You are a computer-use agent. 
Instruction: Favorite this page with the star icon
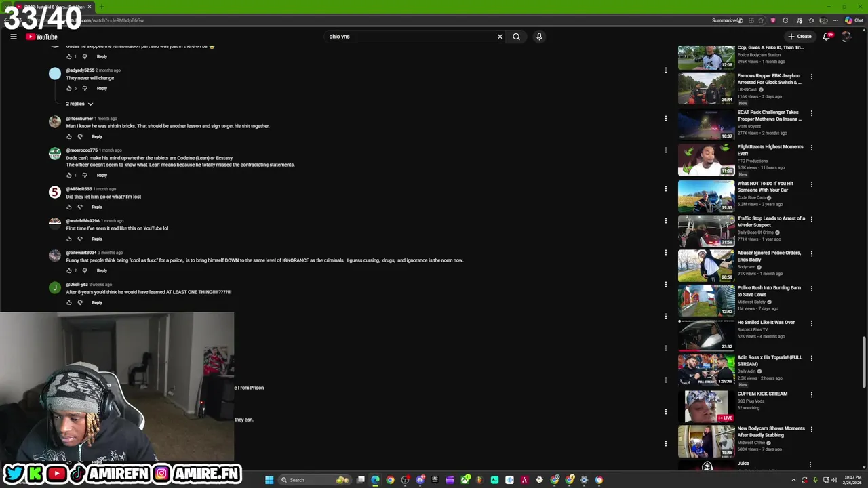761,20
